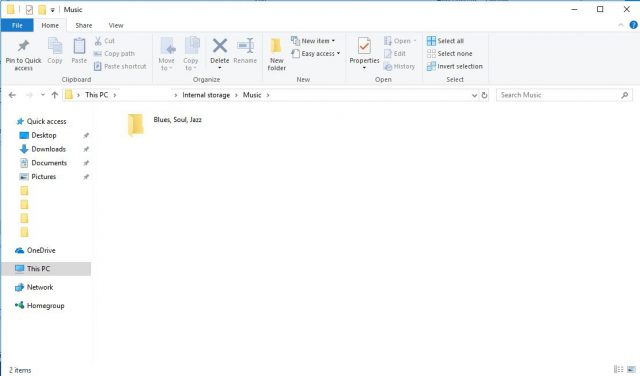Open Documents in the navigation pane

(x=43, y=163)
